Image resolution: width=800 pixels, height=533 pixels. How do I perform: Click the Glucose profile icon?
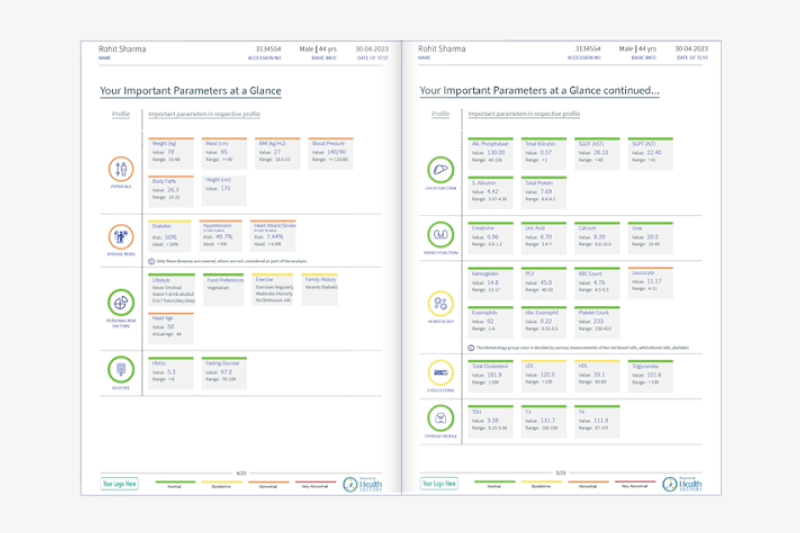[x=120, y=370]
